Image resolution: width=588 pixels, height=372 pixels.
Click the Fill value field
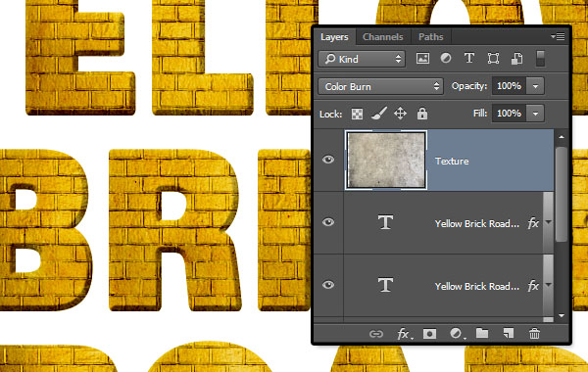tap(510, 114)
